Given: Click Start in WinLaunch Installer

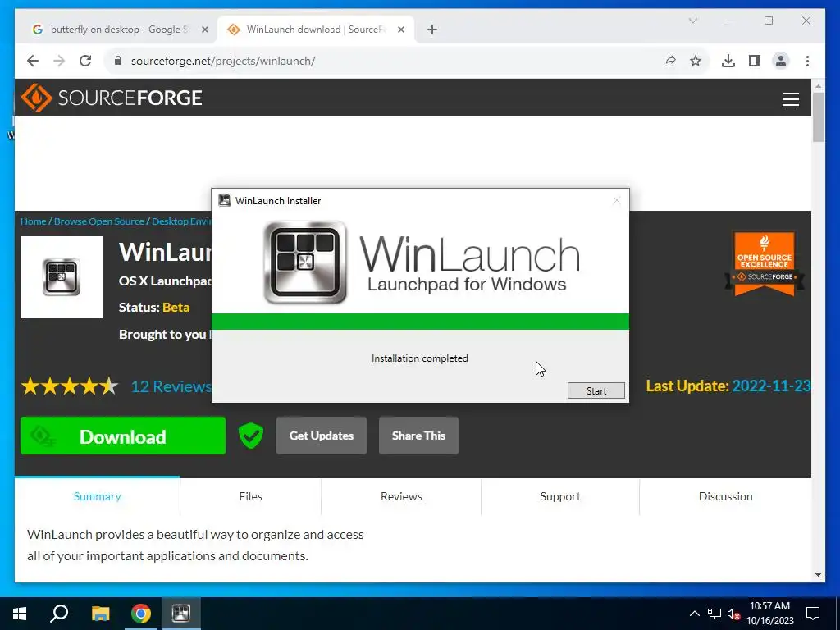Looking at the screenshot, I should (x=596, y=390).
